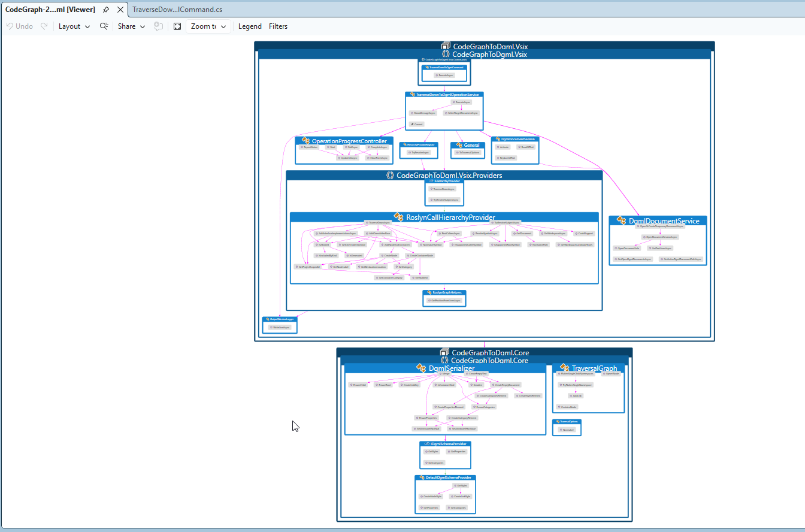This screenshot has width=805, height=532.
Task: Click the RoslynCallHierarchyProvider class icon
Action: tap(398, 217)
